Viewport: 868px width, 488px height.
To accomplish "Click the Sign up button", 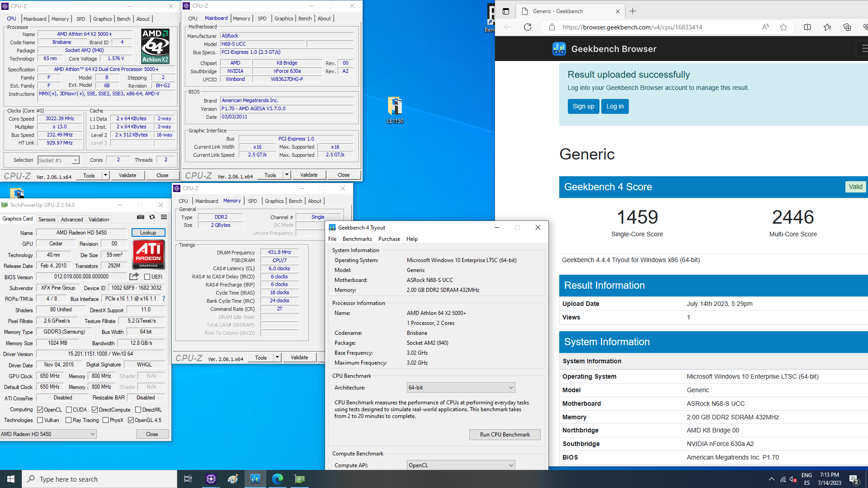I will (x=583, y=107).
